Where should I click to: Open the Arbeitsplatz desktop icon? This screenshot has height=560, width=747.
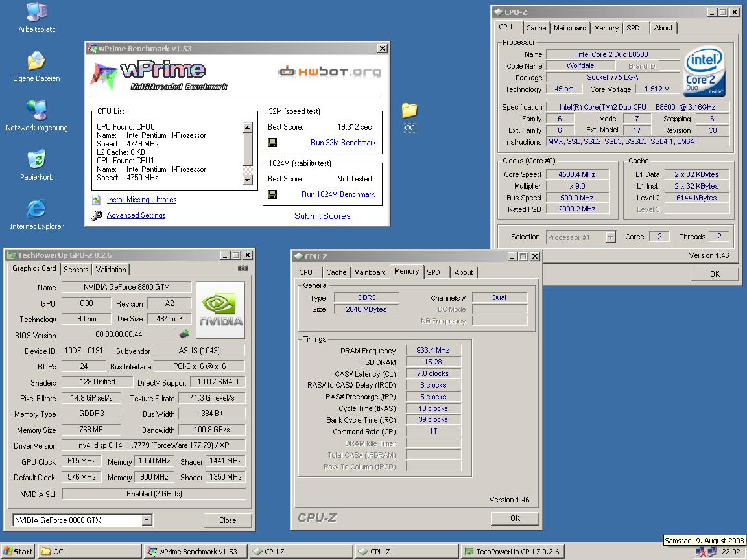click(x=37, y=13)
